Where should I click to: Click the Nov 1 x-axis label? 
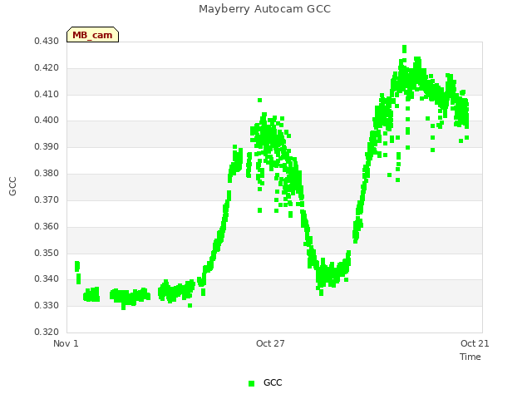pyautogui.click(x=66, y=343)
